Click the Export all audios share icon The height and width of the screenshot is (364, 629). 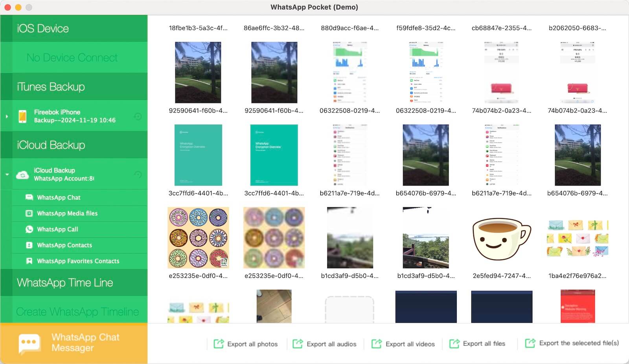point(298,344)
